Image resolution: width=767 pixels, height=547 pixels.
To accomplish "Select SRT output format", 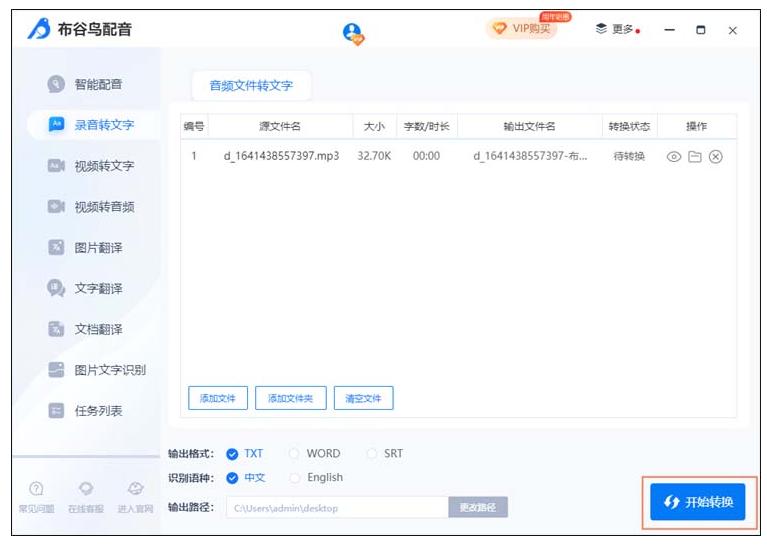I will pyautogui.click(x=372, y=454).
